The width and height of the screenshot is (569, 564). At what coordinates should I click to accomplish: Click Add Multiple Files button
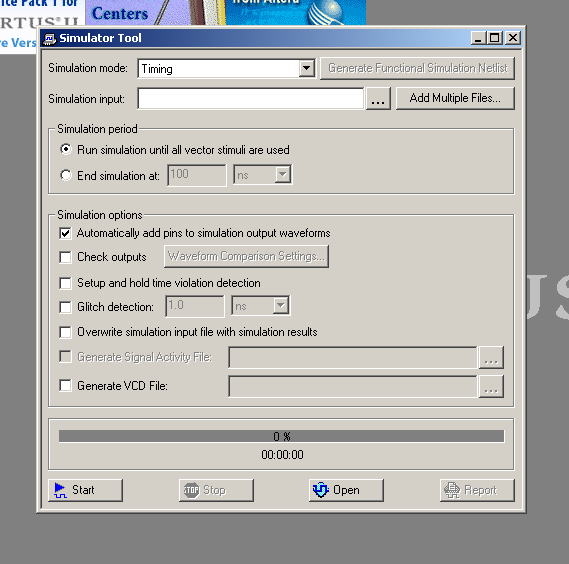455,98
